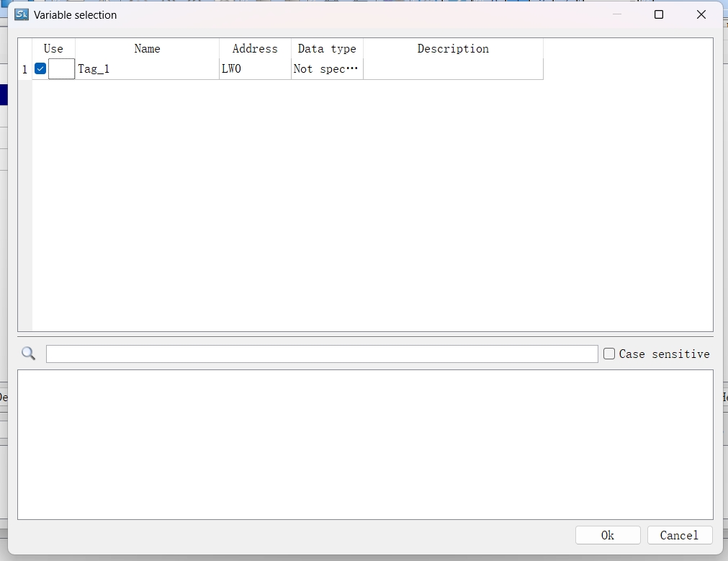Click the empty Description cell of Tag_1

click(453, 69)
